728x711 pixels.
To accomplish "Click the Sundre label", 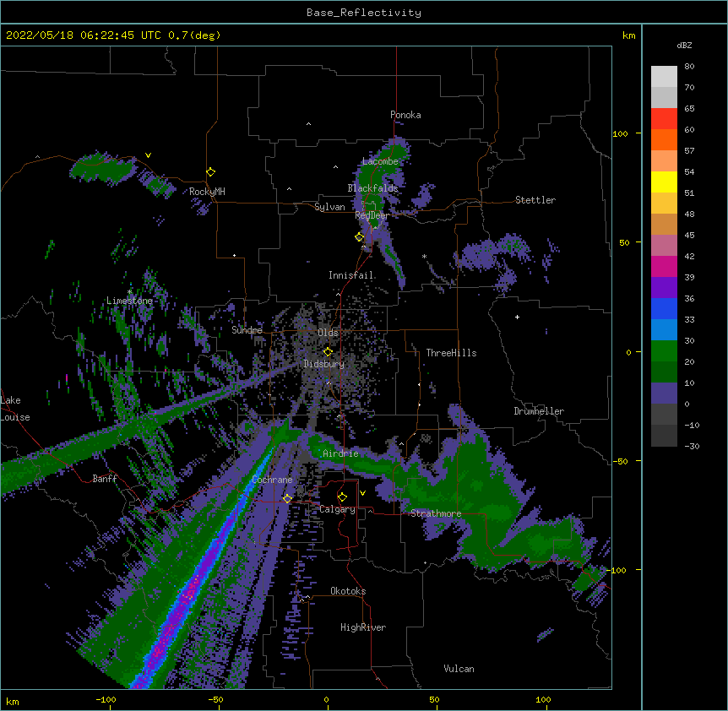I will [x=247, y=330].
